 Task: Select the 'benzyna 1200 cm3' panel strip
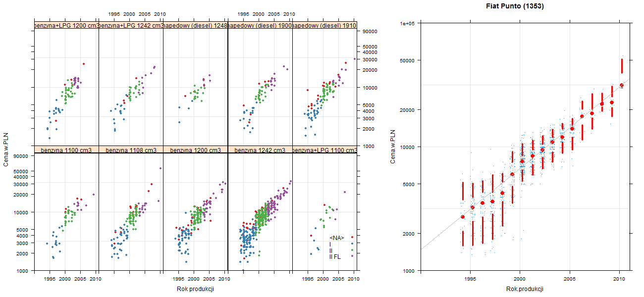point(195,150)
